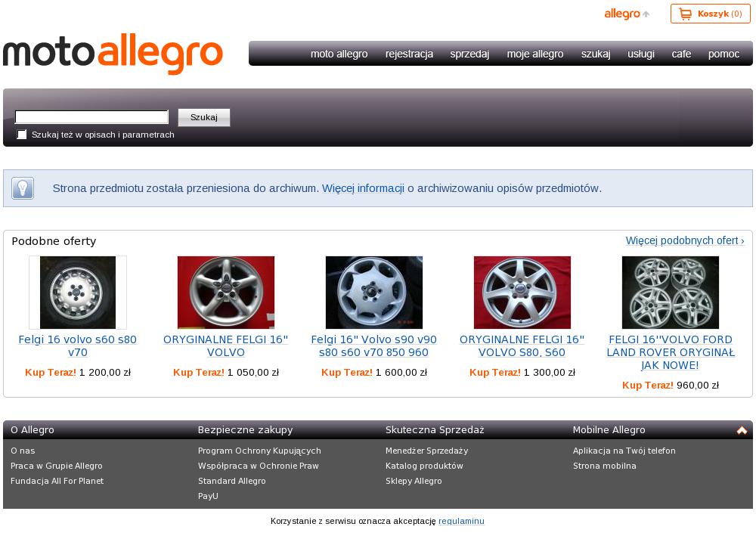The width and height of the screenshot is (756, 536).
Task: Choose szukaj in the top navigation
Action: (x=596, y=54)
